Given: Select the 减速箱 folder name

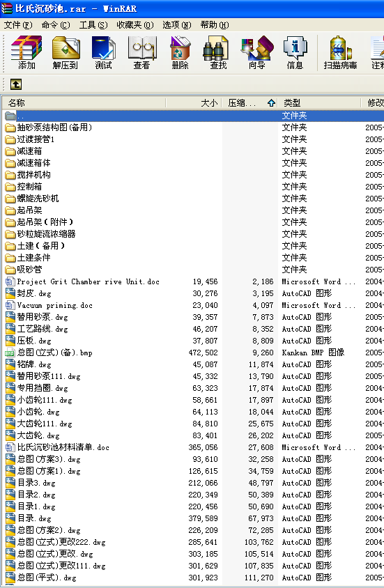Looking at the screenshot, I should click(29, 151).
